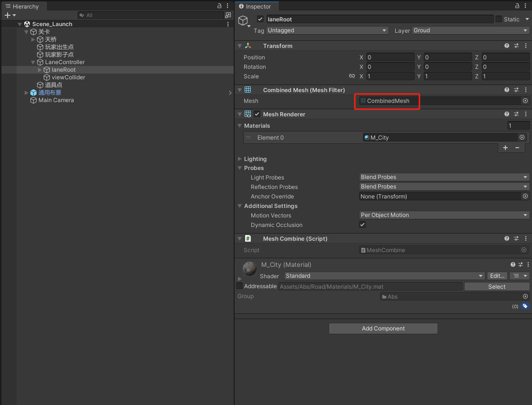Disable the Mesh Renderer component checkbox
This screenshot has height=405, width=532.
click(x=257, y=114)
